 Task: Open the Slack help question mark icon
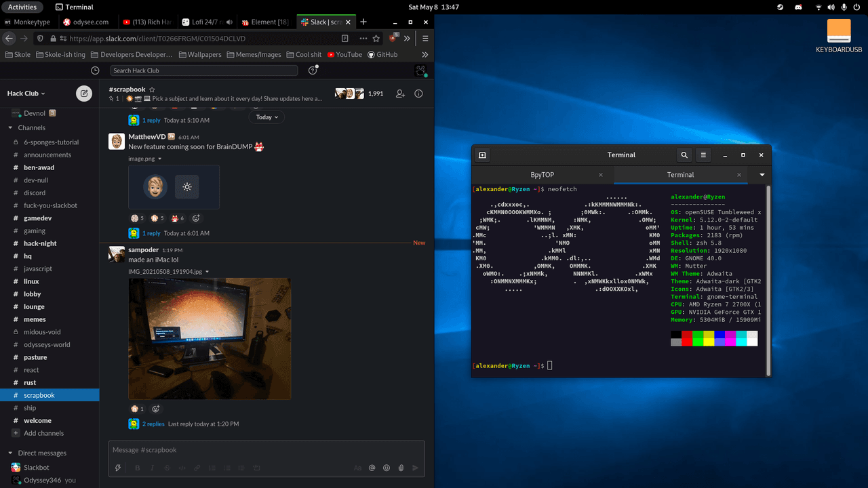coord(313,70)
